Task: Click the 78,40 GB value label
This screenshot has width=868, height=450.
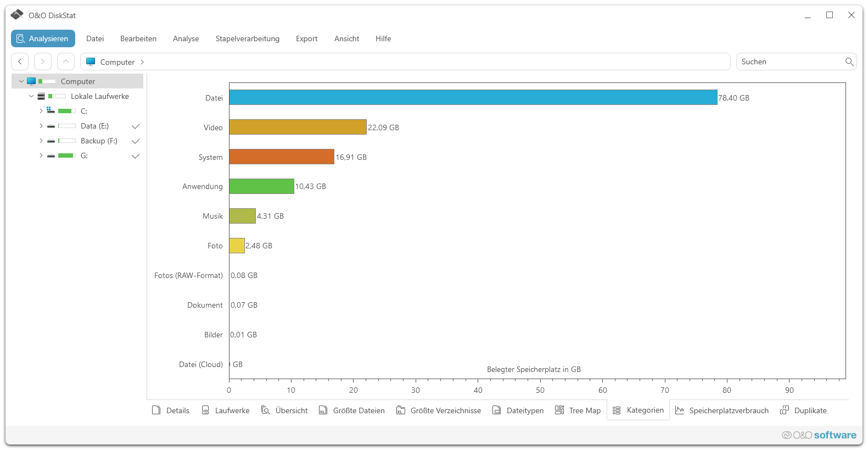Action: tap(733, 98)
